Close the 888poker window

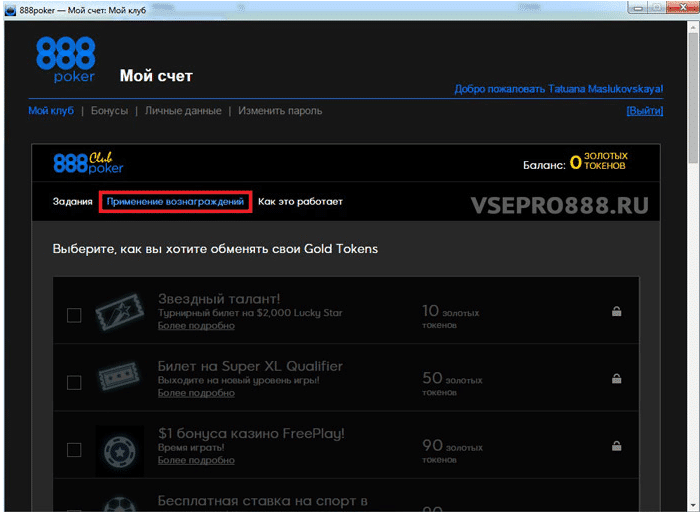coord(683,7)
